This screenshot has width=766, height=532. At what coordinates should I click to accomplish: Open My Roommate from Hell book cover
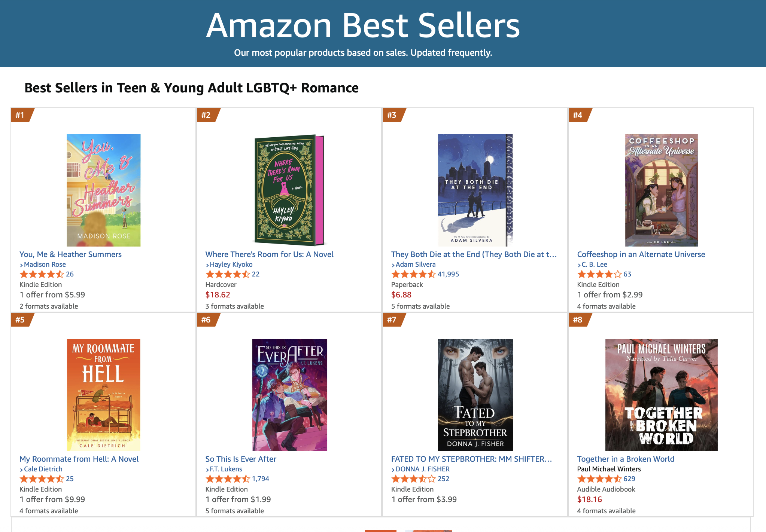[104, 395]
